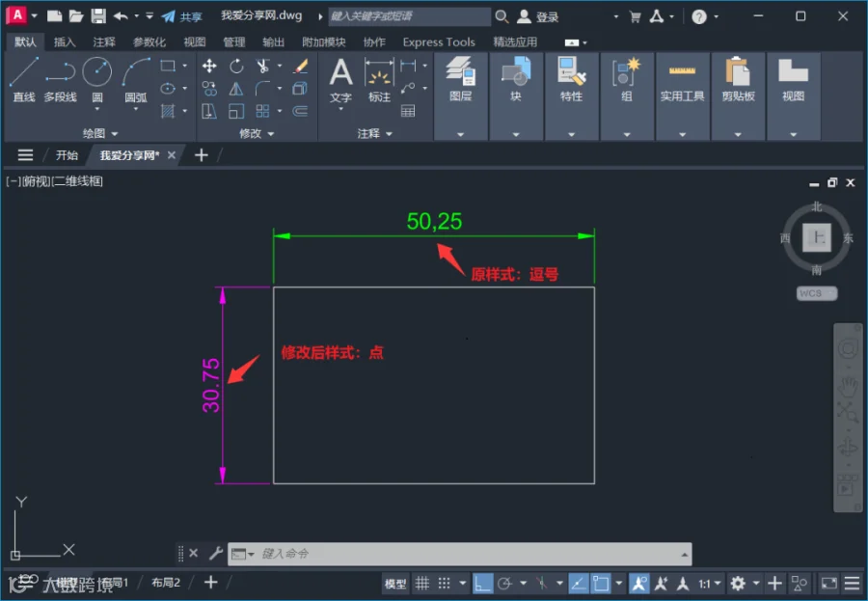The width and height of the screenshot is (868, 601).
Task: Toggle auto-scale annotation button in status bar
Action: [x=661, y=584]
